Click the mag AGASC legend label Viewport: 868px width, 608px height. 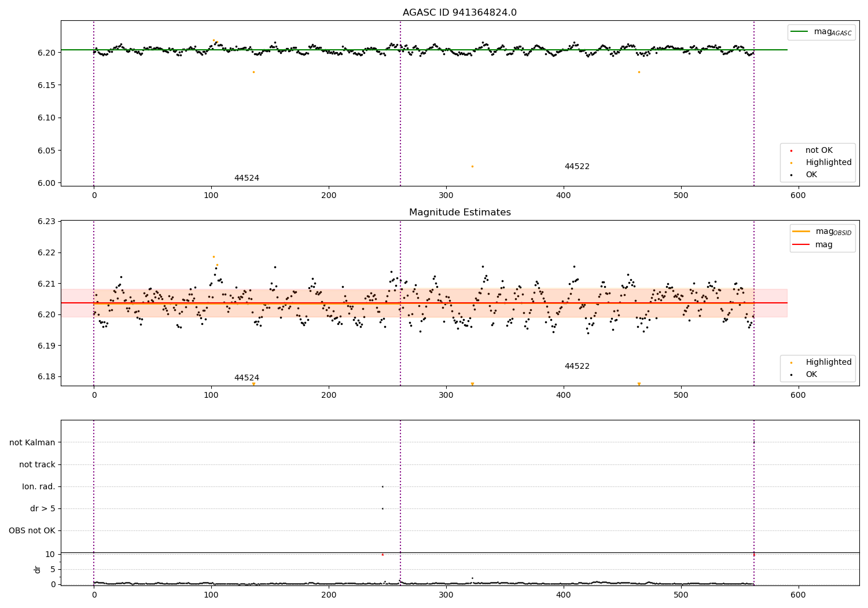833,32
